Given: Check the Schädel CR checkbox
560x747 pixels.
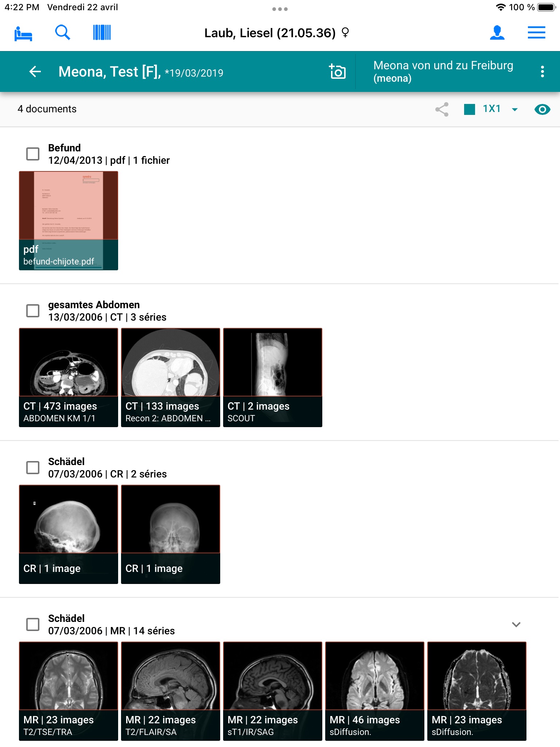Looking at the screenshot, I should 33,468.
